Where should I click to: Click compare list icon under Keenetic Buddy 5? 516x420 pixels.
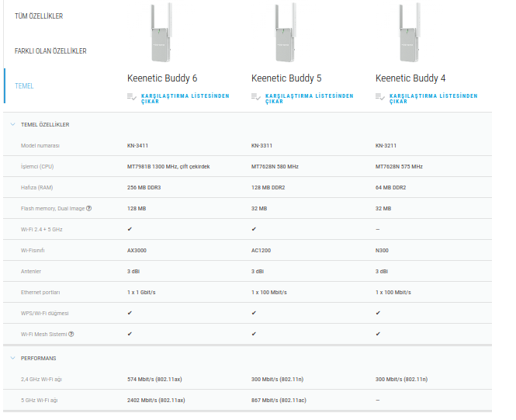click(256, 97)
